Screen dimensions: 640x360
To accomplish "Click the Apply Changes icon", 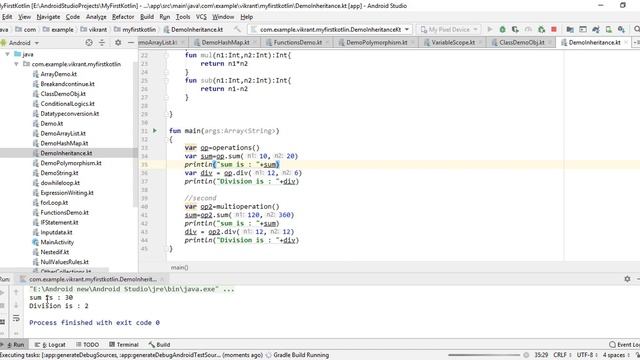I will coord(541,29).
